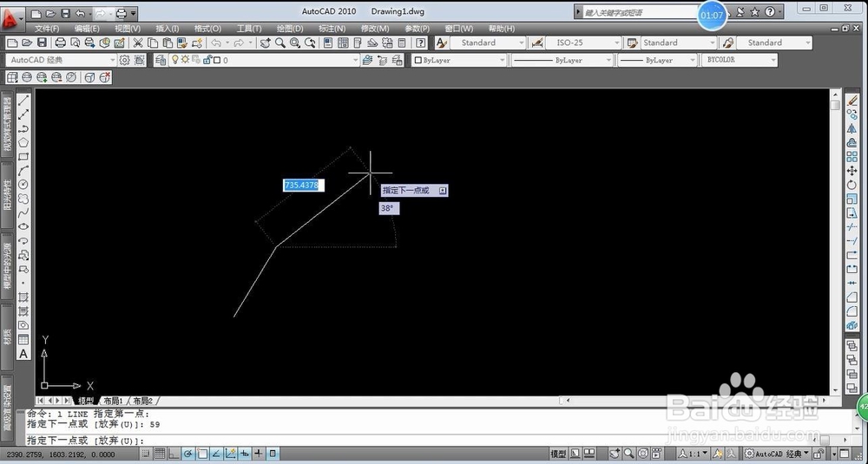Screen dimensions: 868x464
Task: Select the Rotate tool
Action: (x=852, y=185)
